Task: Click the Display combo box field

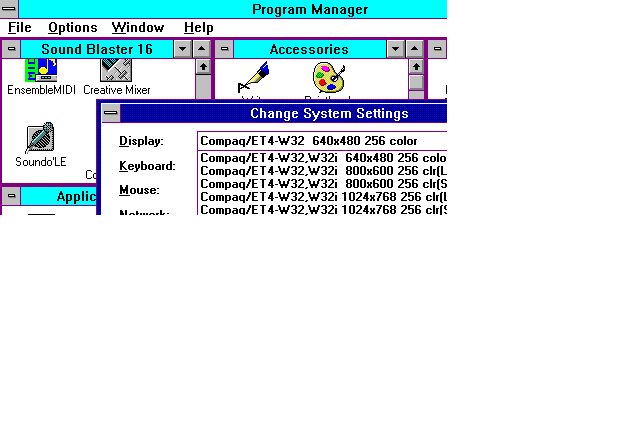Action: point(322,141)
